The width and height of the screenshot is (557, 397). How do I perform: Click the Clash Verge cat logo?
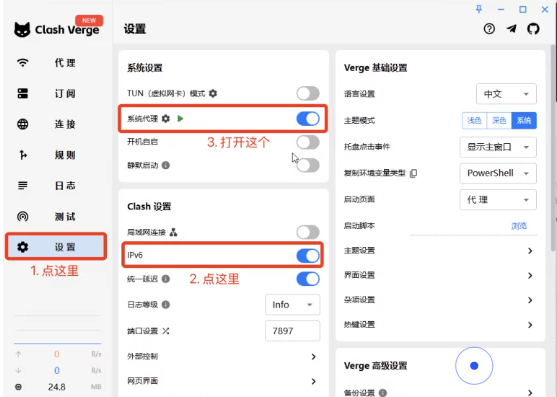coord(22,29)
